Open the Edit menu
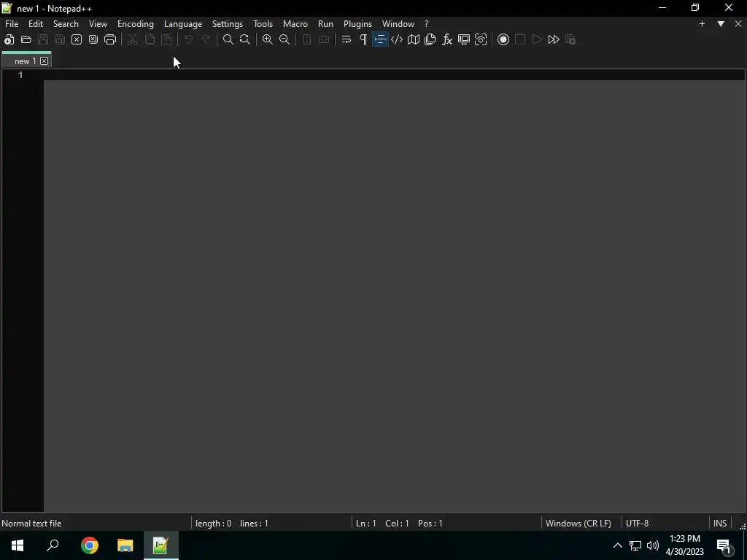The image size is (747, 560). (x=36, y=24)
